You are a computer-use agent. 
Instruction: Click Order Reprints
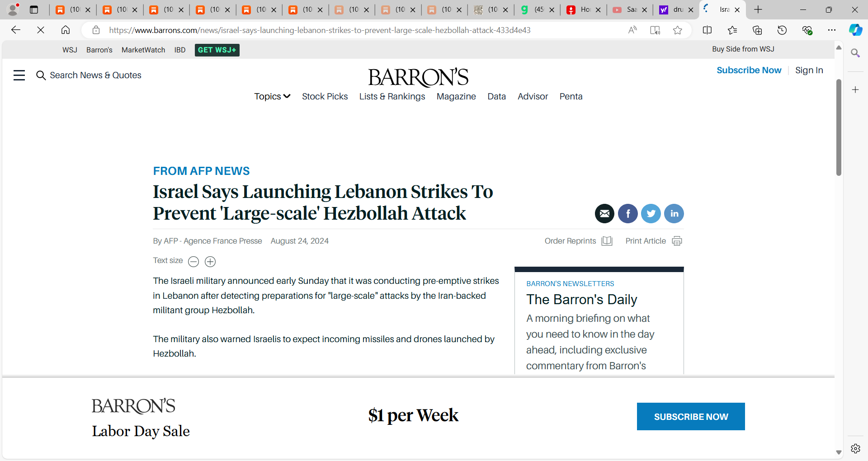578,241
